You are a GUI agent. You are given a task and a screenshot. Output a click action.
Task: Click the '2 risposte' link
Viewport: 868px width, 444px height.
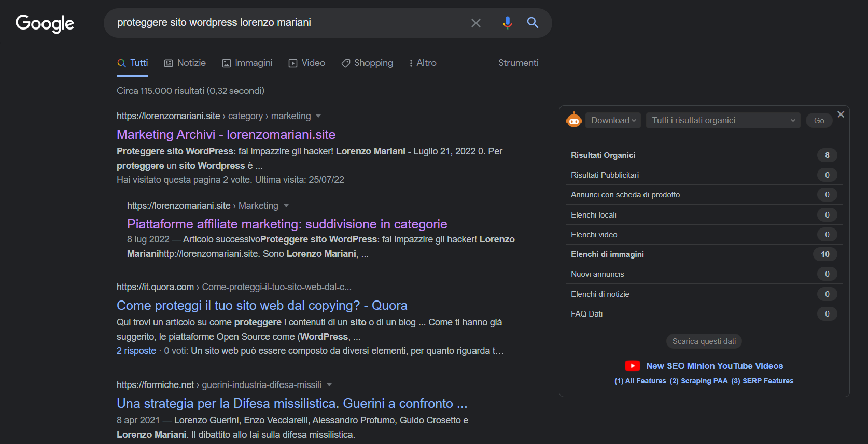136,351
